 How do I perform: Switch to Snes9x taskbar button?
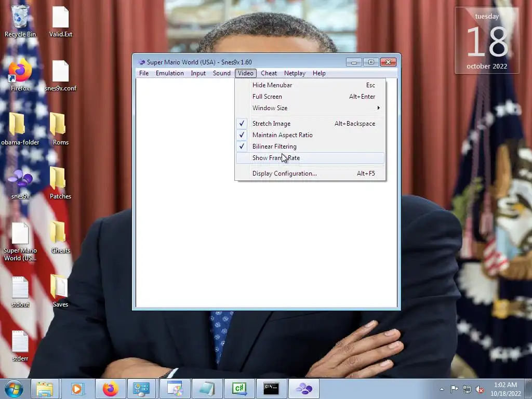(x=304, y=389)
